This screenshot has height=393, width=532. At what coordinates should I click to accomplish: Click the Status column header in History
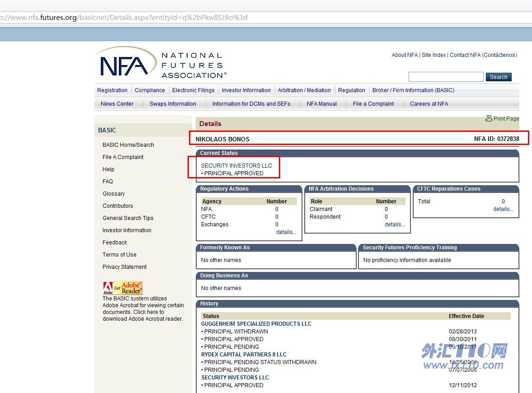[x=211, y=316]
